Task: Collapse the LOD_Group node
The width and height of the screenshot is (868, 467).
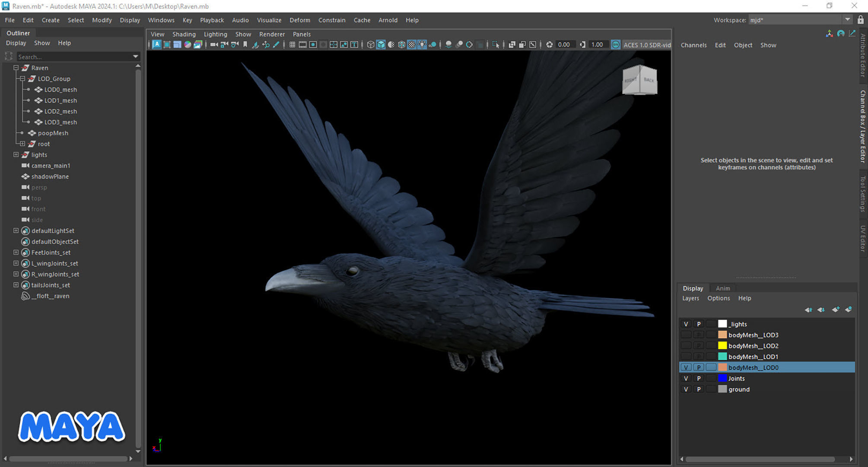Action: click(22, 79)
